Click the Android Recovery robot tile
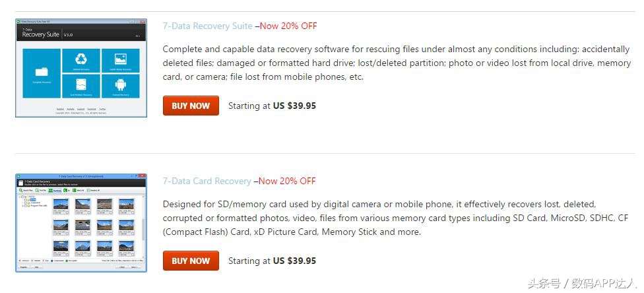644x293 pixels. coord(120,86)
